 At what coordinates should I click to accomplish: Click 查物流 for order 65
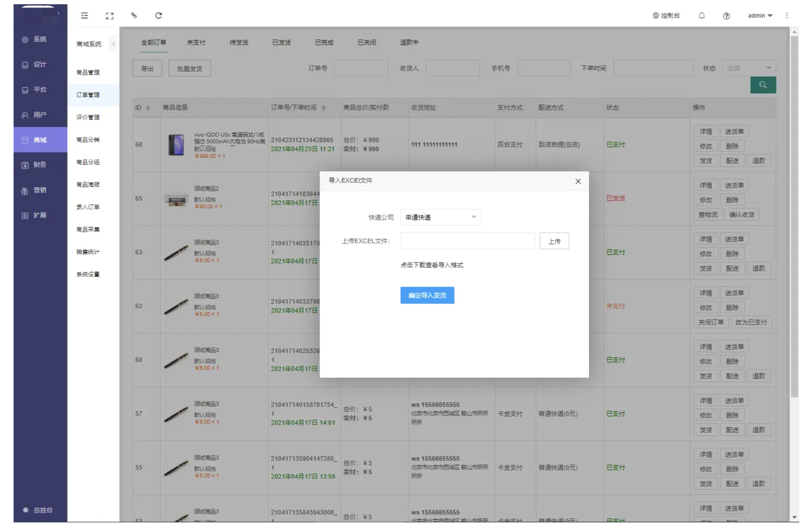tap(708, 215)
